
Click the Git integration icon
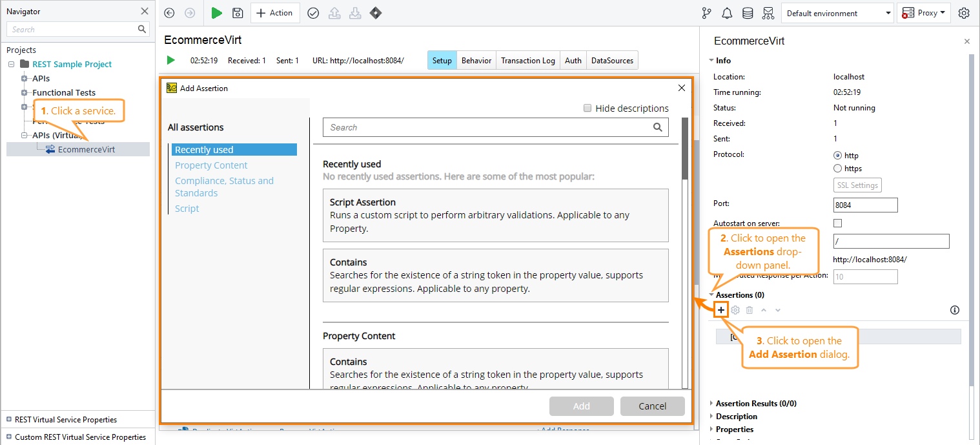tap(706, 13)
